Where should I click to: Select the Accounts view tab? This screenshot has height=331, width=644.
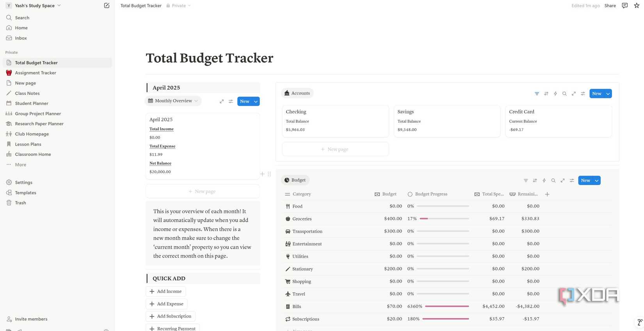[297, 93]
